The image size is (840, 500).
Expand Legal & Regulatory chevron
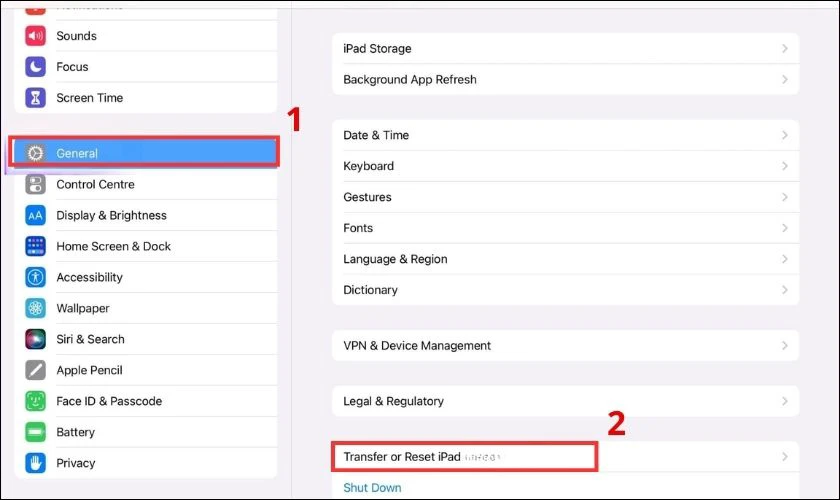[x=785, y=401]
